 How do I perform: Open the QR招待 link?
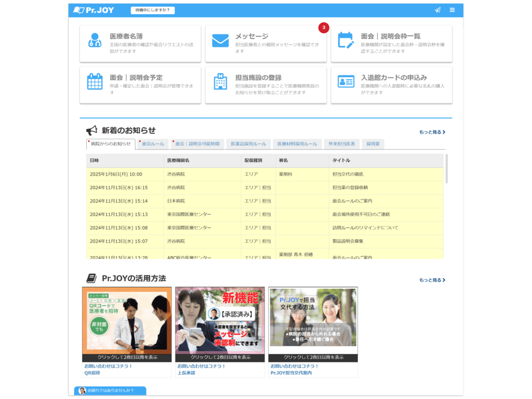tap(92, 373)
